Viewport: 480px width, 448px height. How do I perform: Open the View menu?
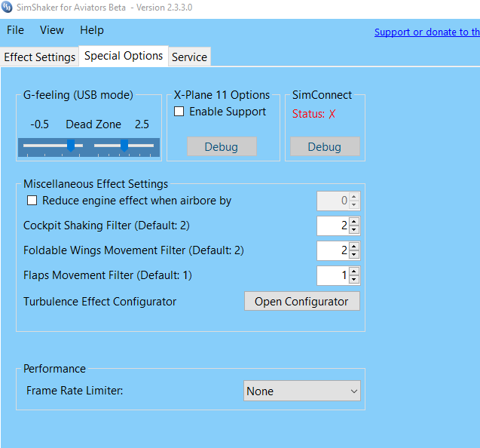click(x=52, y=30)
